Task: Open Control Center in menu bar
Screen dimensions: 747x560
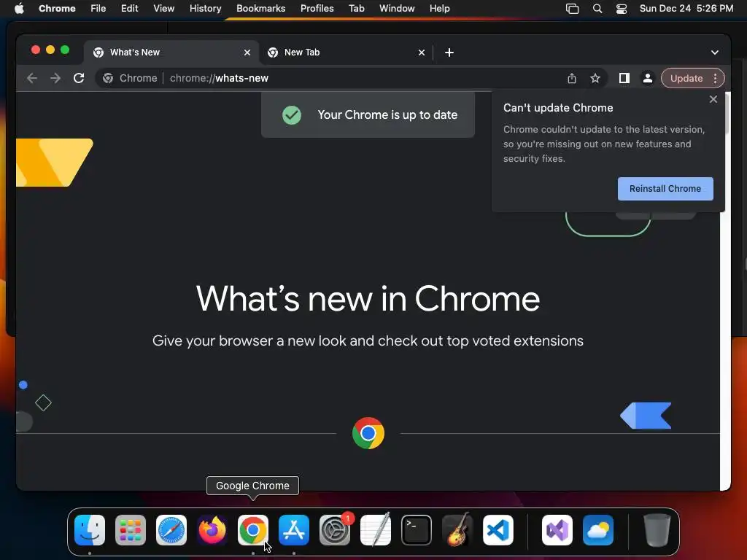Action: (622, 8)
